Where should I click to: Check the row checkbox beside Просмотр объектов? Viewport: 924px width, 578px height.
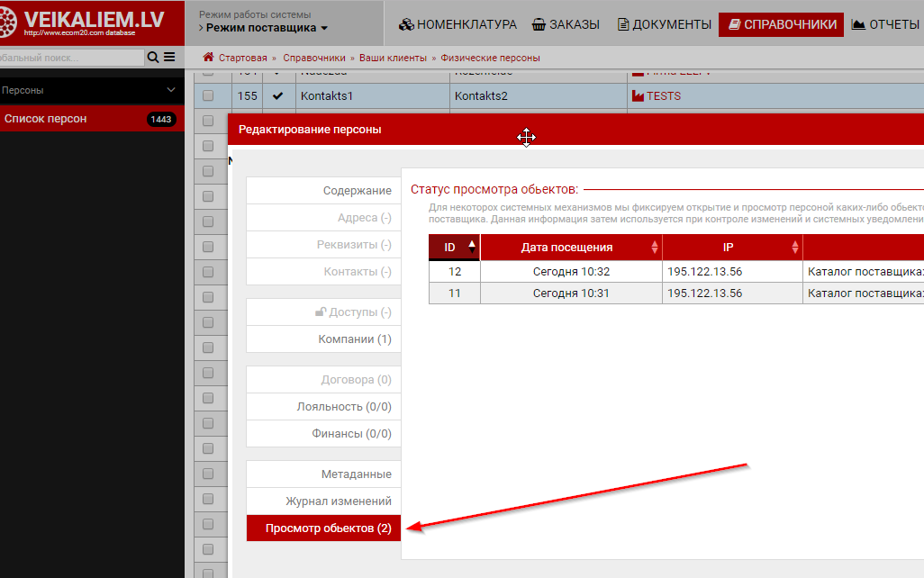coord(208,524)
